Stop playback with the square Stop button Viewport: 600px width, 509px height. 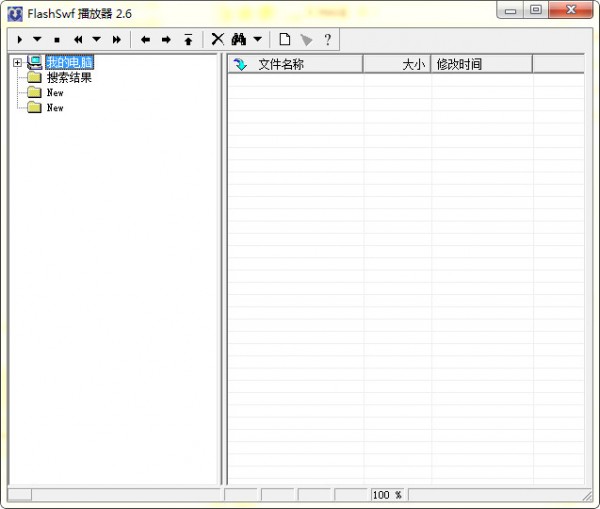click(x=57, y=40)
